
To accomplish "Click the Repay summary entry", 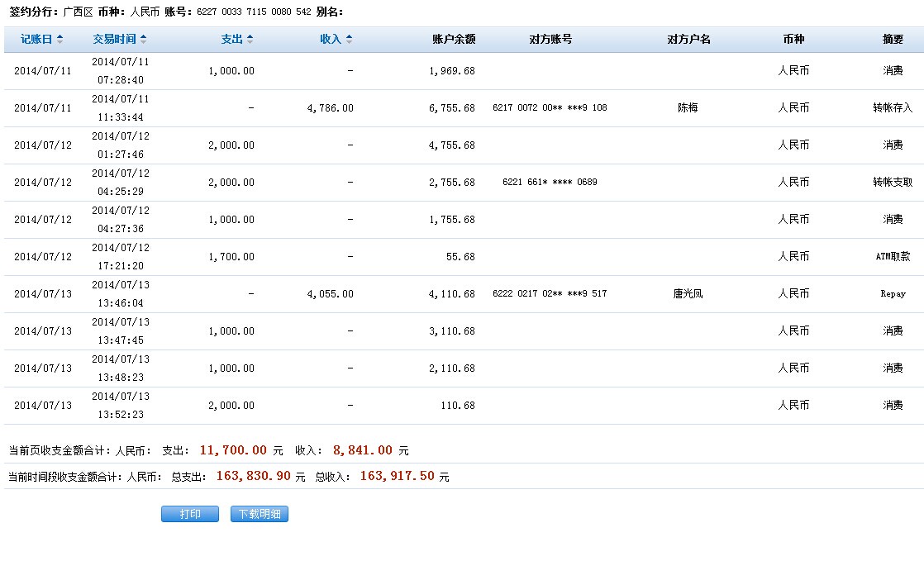I will (x=893, y=293).
